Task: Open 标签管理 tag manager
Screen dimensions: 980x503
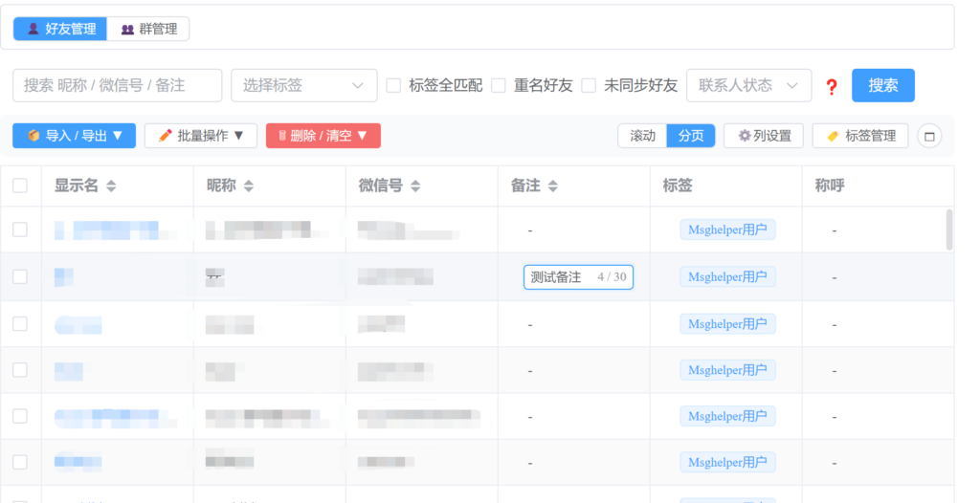Action: pyautogui.click(x=860, y=136)
